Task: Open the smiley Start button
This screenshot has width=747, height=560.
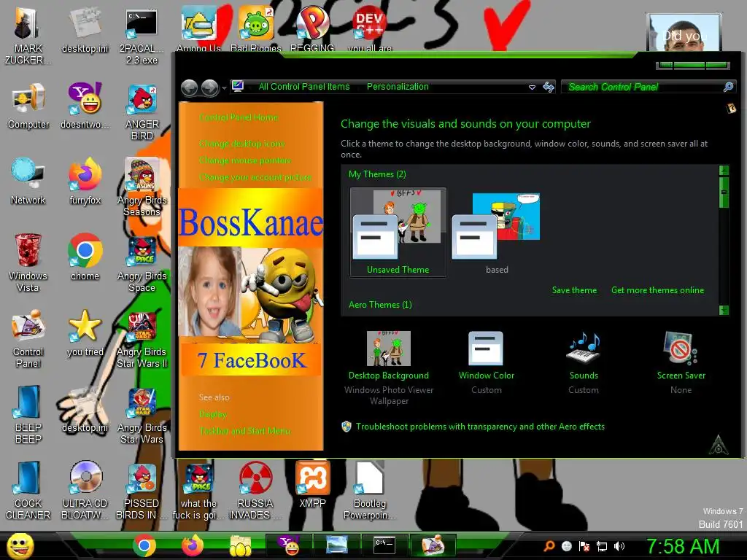Action: [x=20, y=545]
